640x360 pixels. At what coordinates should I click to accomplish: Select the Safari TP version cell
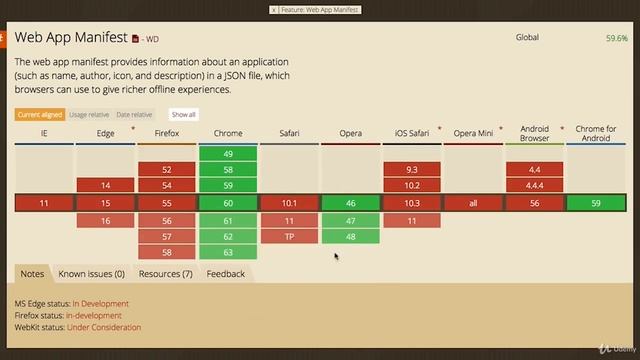[x=289, y=237]
